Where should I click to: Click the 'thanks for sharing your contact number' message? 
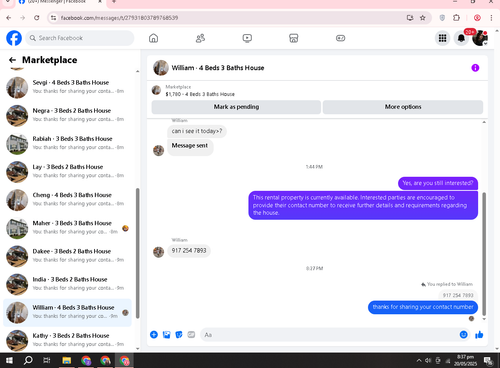(x=423, y=307)
